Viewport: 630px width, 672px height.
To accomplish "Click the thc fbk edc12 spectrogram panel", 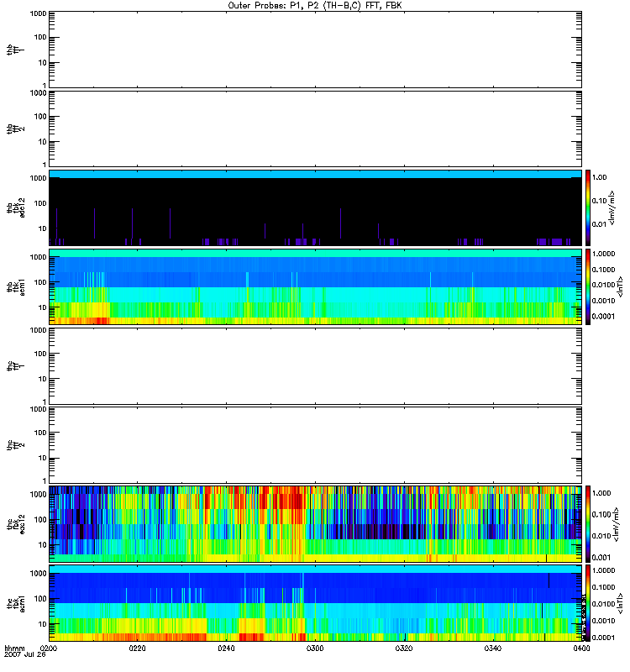I will click(313, 523).
